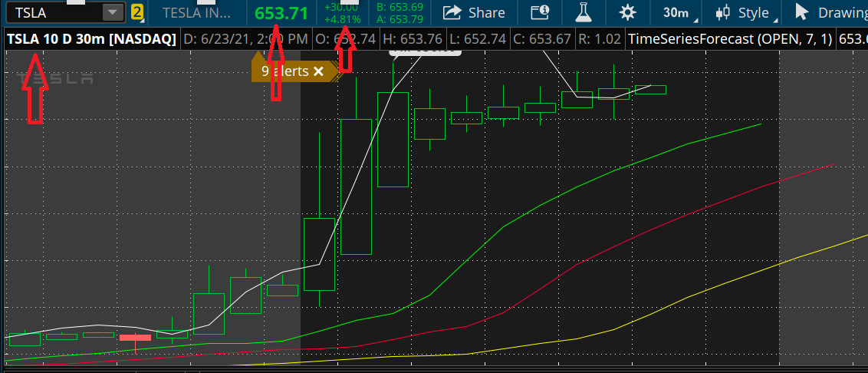
Task: Open chart settings gear icon
Action: point(628,12)
